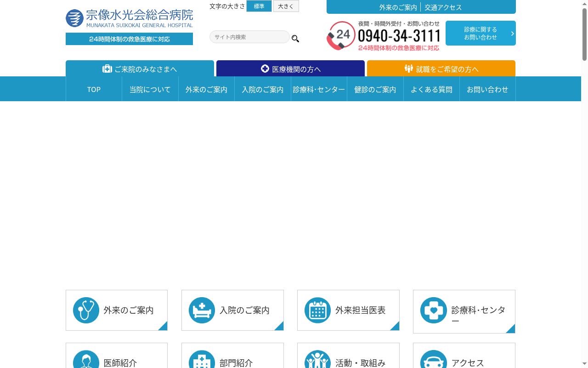The height and width of the screenshot is (368, 588).
Task: Open the 入院のご案内 navigation menu item
Action: [263, 89]
